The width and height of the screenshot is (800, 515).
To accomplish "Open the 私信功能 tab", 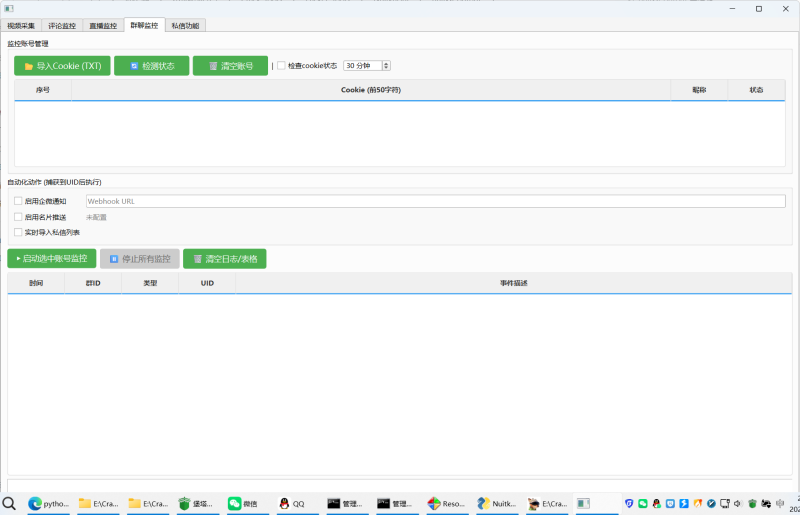I will coord(186,25).
